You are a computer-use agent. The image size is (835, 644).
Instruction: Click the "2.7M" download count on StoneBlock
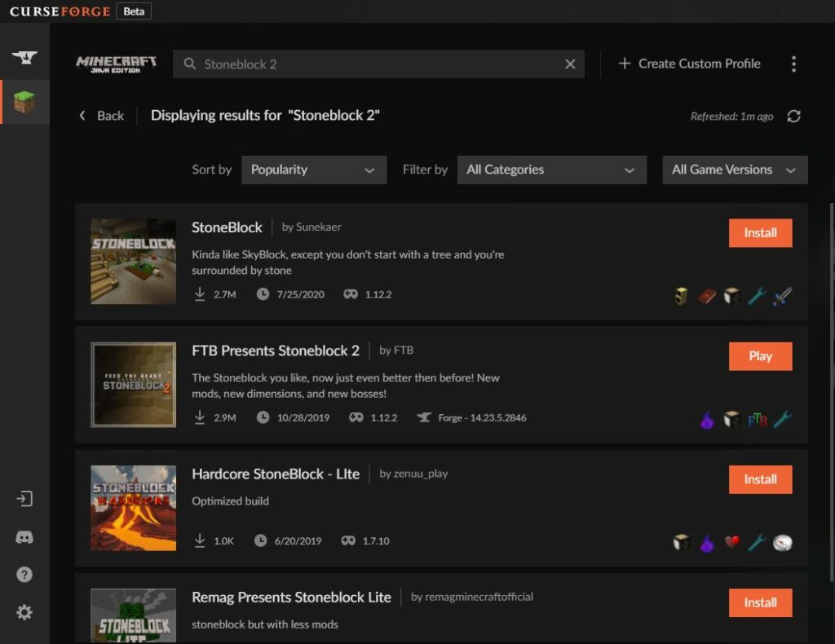tap(225, 294)
